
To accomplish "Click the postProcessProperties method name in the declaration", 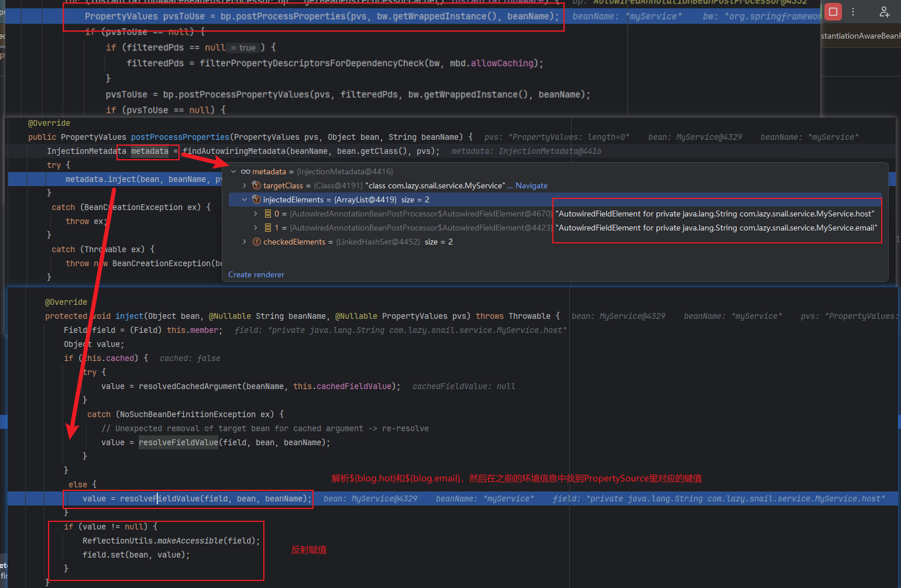I will (180, 137).
